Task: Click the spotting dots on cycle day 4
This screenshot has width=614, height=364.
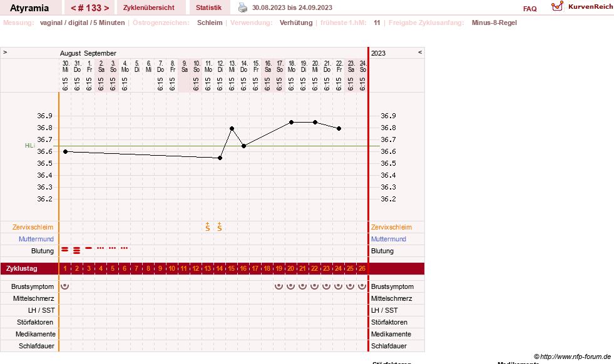Action: point(101,248)
